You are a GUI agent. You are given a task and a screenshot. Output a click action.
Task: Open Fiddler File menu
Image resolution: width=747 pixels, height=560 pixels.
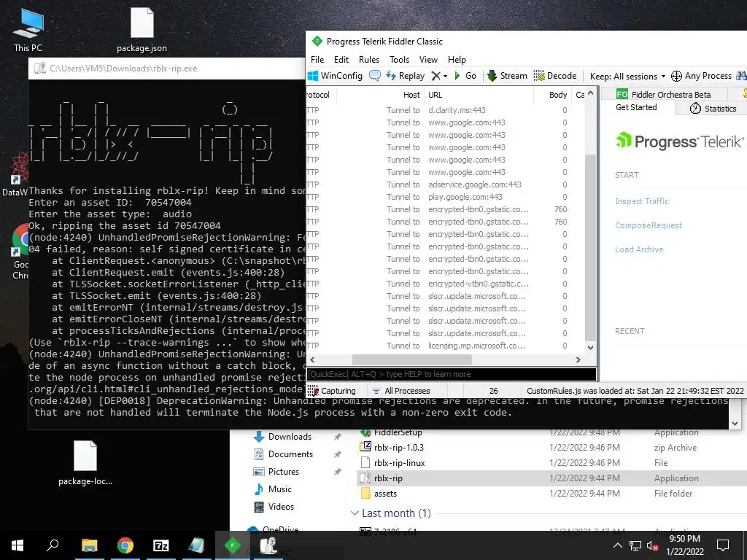click(317, 60)
